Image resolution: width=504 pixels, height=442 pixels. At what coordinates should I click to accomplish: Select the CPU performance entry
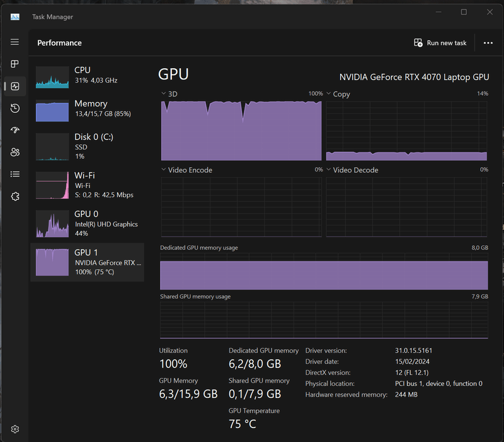[x=87, y=77]
